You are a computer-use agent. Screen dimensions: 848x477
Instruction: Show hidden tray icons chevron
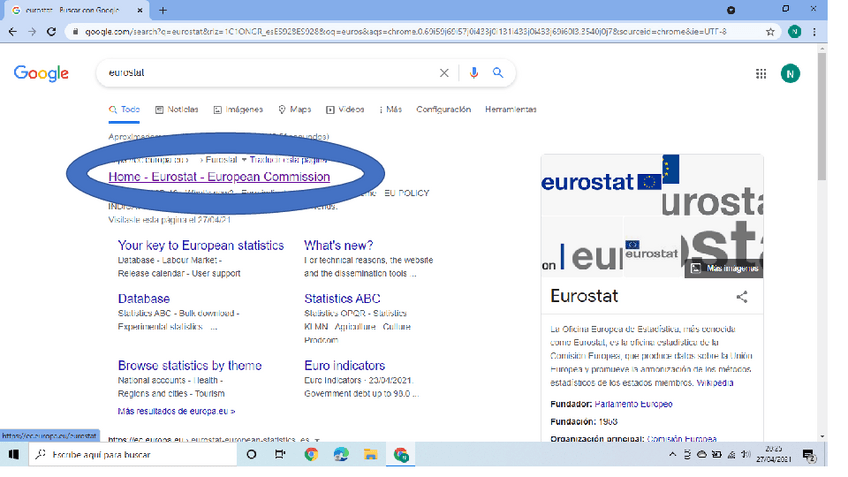coord(672,455)
